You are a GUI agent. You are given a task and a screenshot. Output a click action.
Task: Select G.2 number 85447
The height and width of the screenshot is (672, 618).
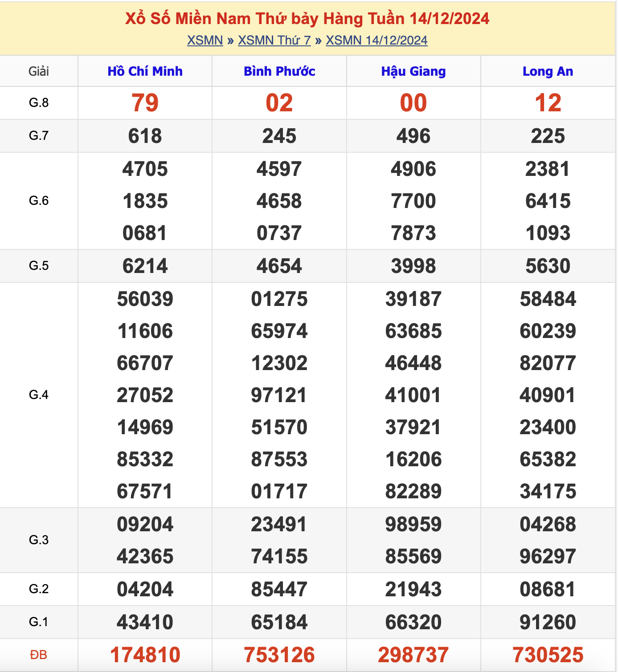[279, 589]
